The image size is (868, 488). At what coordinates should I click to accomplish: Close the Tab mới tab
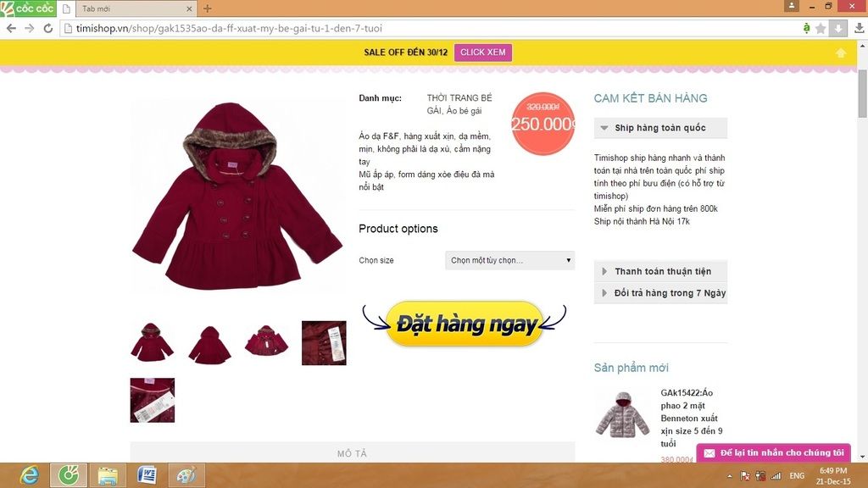pos(189,8)
